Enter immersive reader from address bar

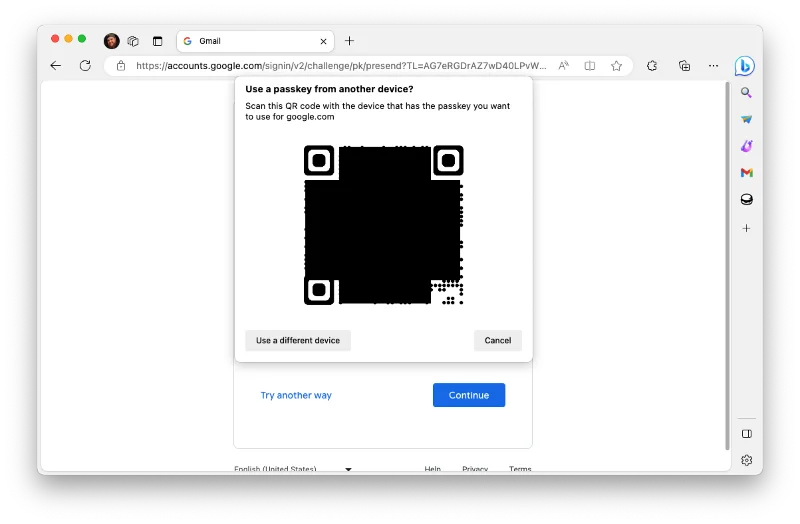coord(590,65)
